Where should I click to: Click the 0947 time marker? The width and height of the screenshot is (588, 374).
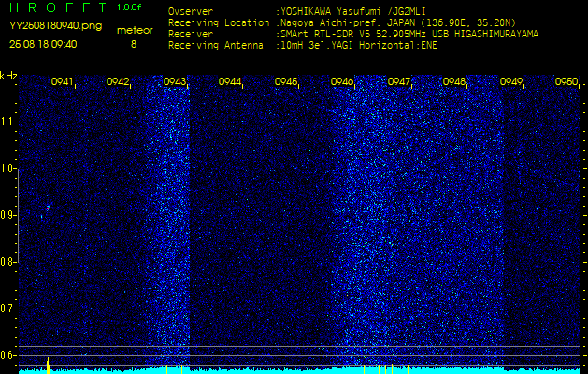(398, 81)
